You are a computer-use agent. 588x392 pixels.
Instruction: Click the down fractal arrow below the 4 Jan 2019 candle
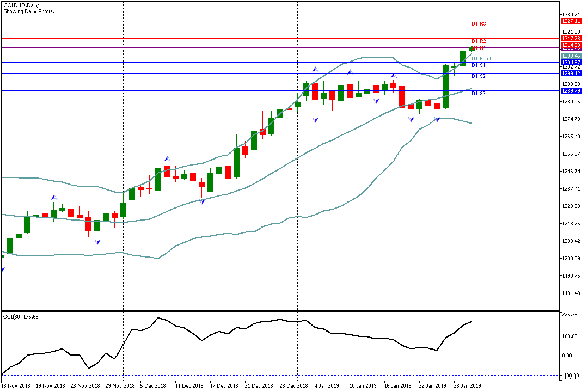pos(315,120)
